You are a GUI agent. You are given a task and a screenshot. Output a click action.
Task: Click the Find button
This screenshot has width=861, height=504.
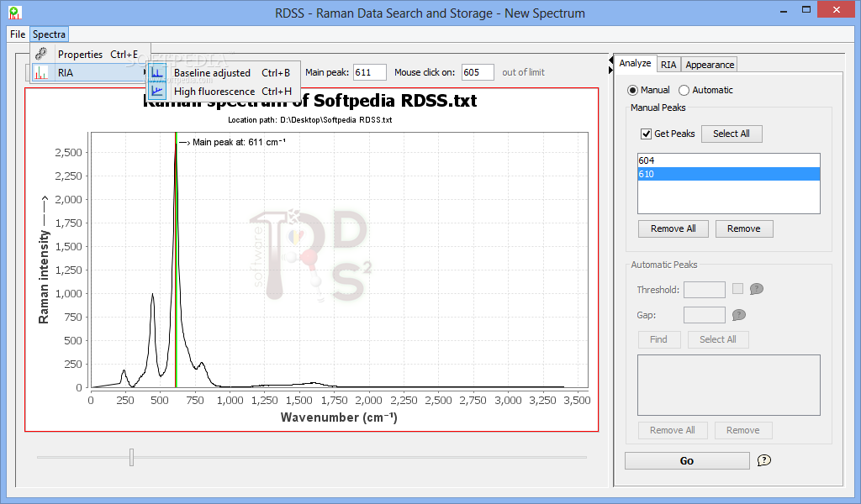(x=659, y=339)
